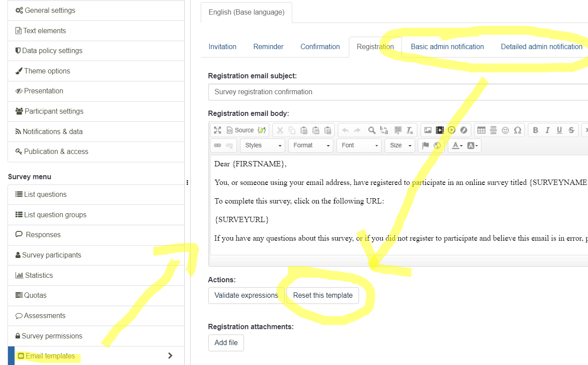Remove link with Unlink icon

(x=229, y=145)
